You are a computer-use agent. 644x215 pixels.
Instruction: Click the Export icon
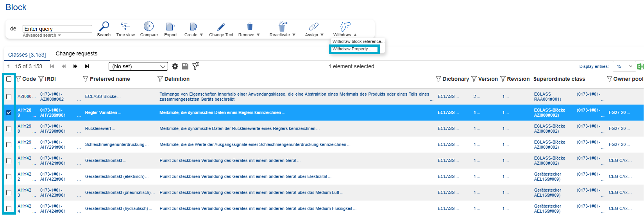(170, 27)
